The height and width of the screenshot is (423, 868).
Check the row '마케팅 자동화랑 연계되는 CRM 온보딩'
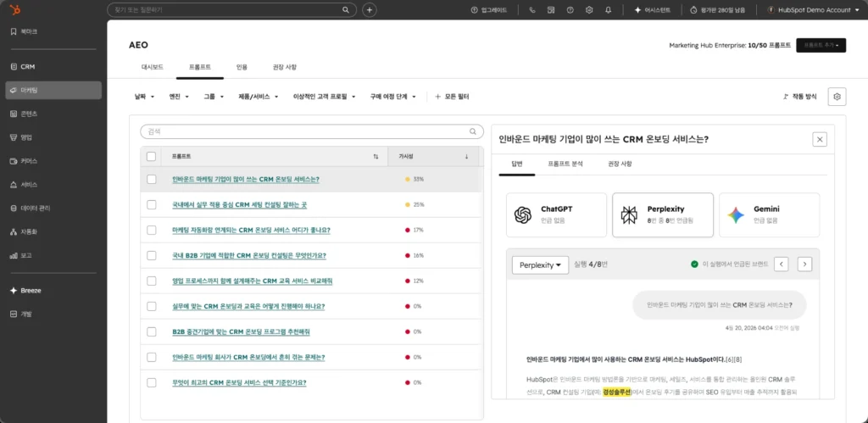pos(151,230)
